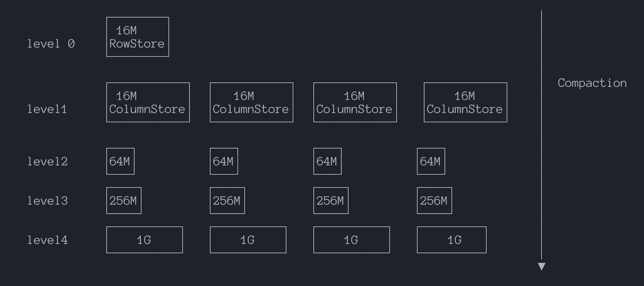
Task: Select the third 1G box in level4
Action: [x=351, y=240]
